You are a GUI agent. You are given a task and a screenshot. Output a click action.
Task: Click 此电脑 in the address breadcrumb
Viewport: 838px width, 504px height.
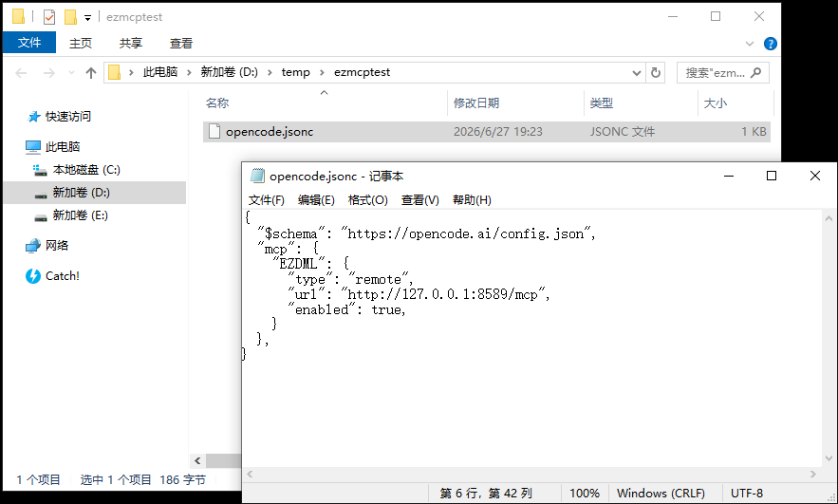click(x=160, y=72)
